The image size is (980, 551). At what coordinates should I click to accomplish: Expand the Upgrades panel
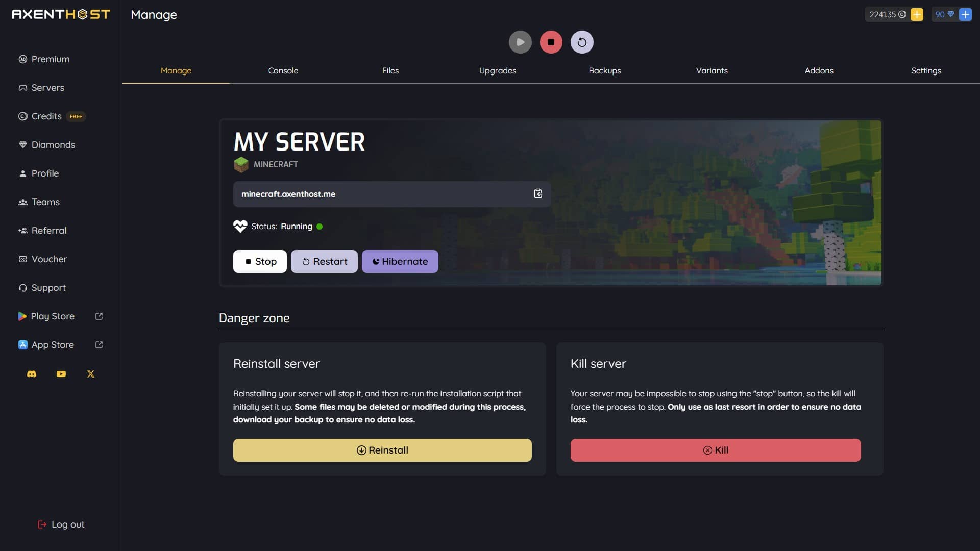tap(497, 70)
